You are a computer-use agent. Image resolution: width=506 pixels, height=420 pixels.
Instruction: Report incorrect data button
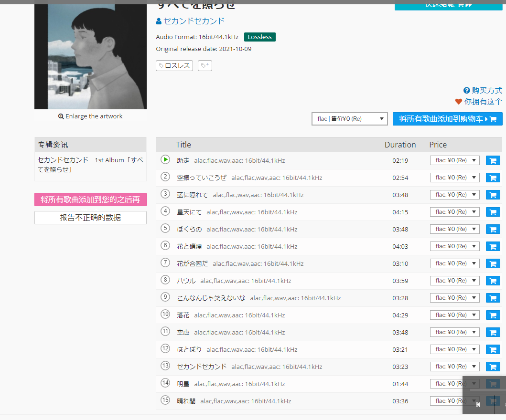tap(90, 218)
